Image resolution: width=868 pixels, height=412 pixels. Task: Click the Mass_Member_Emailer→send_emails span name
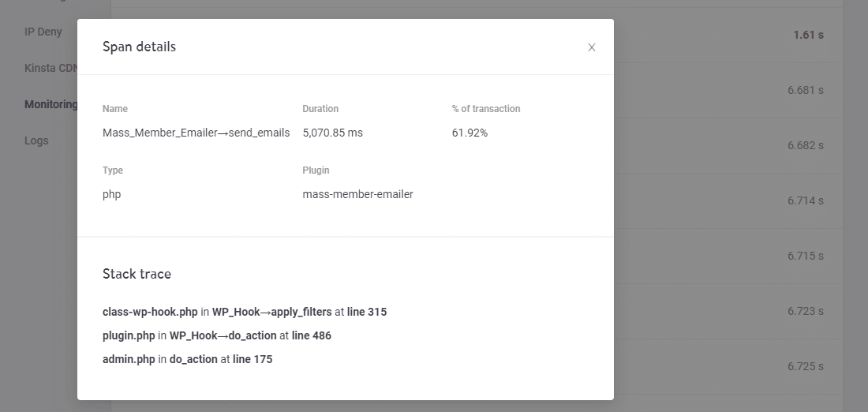point(196,133)
